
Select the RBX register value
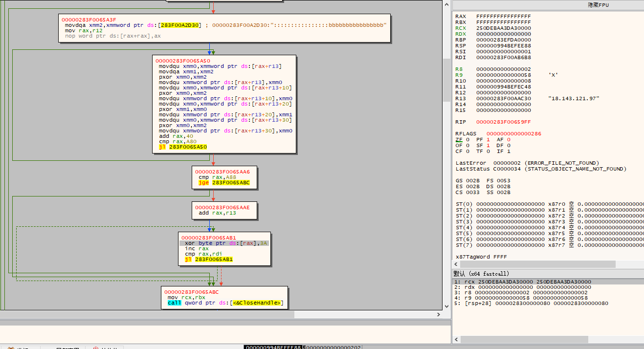coord(503,22)
